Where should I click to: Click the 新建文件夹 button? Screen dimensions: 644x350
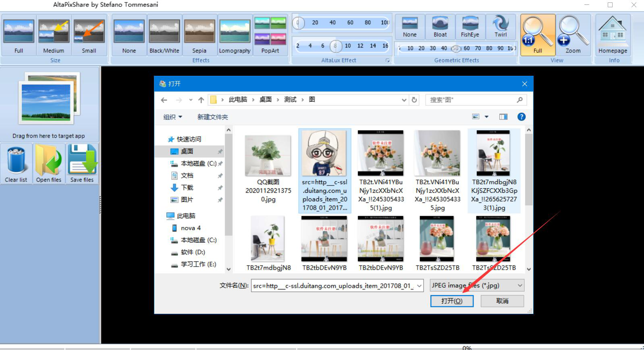click(x=212, y=117)
